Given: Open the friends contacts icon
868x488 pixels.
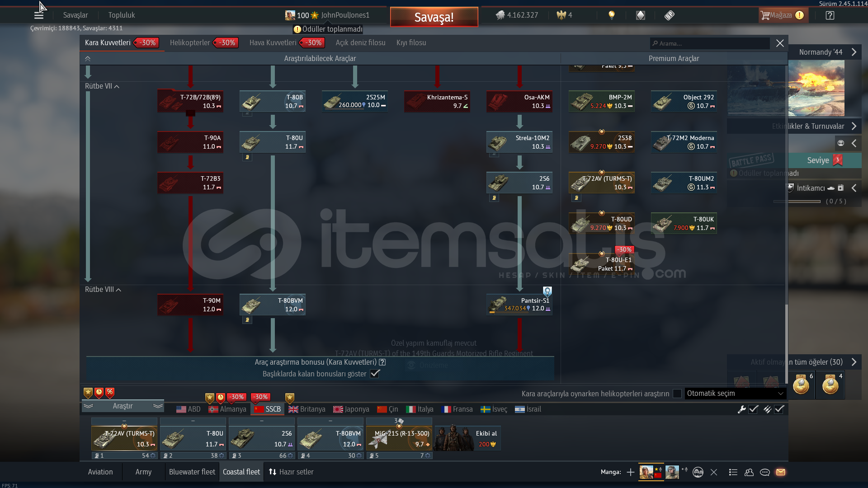Looking at the screenshot, I should pos(749,472).
